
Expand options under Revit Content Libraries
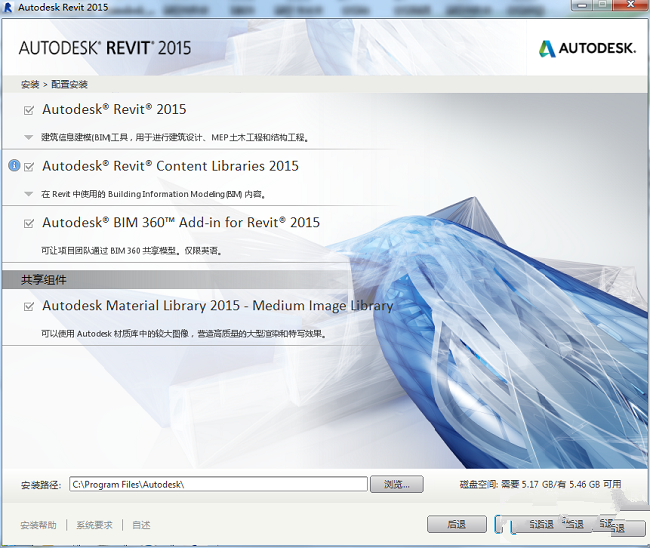[28, 194]
